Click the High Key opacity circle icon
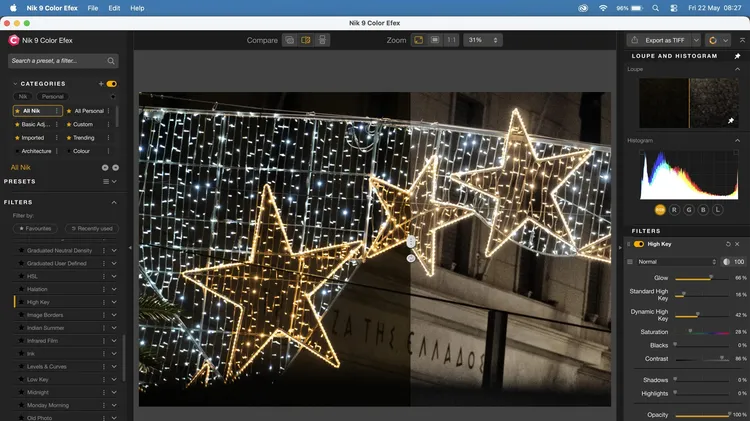Image resolution: width=750 pixels, height=421 pixels. tap(727, 262)
